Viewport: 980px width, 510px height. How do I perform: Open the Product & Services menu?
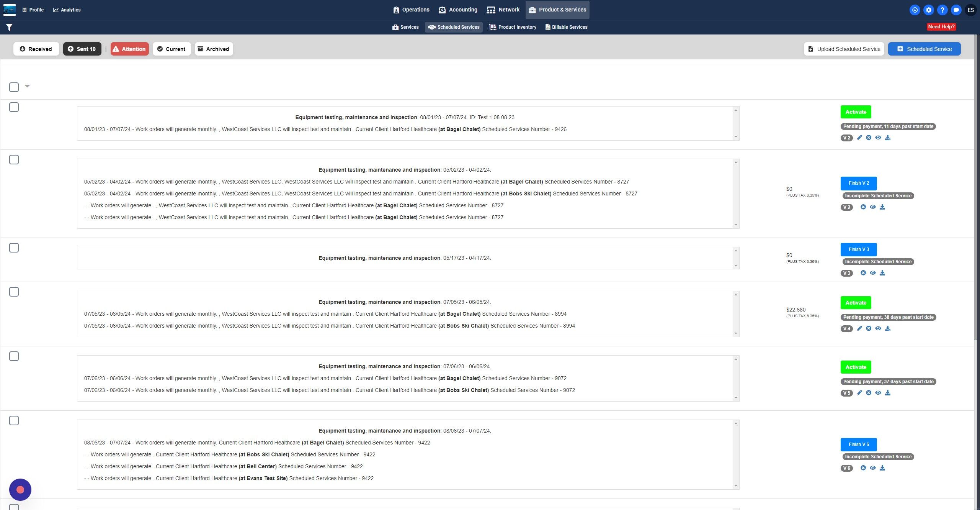tap(557, 10)
